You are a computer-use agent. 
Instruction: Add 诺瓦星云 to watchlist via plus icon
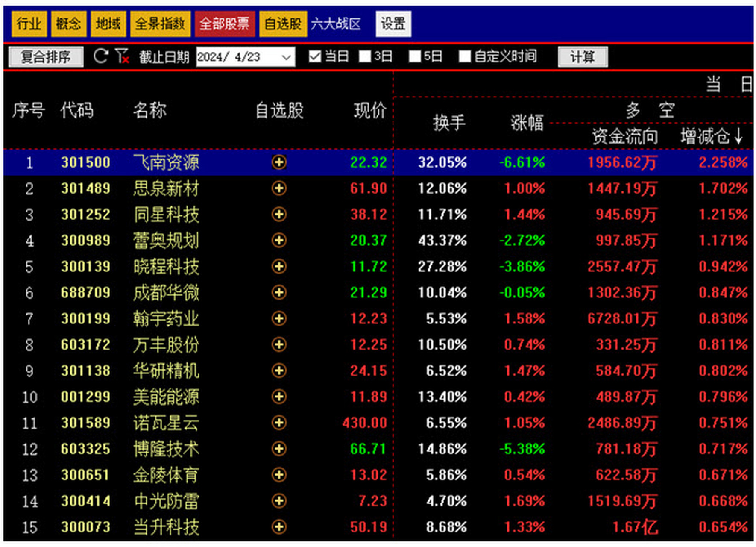click(x=279, y=423)
